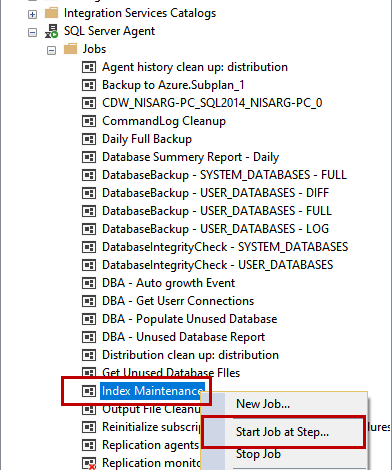The image size is (392, 470).
Task: Click job icon for DatabaseIntegrityCheck - SYSTEM_DATABASES
Action: 89,247
